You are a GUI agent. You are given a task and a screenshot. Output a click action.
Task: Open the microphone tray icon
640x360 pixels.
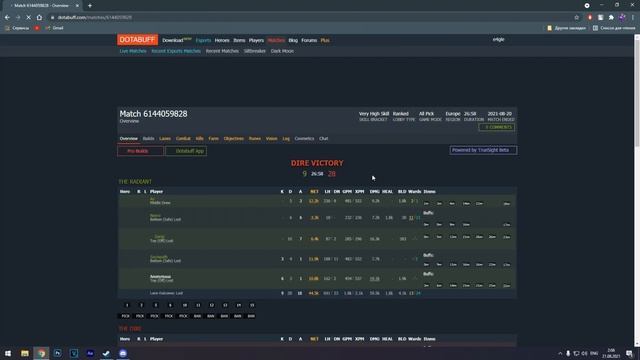pyautogui.click(x=568, y=353)
